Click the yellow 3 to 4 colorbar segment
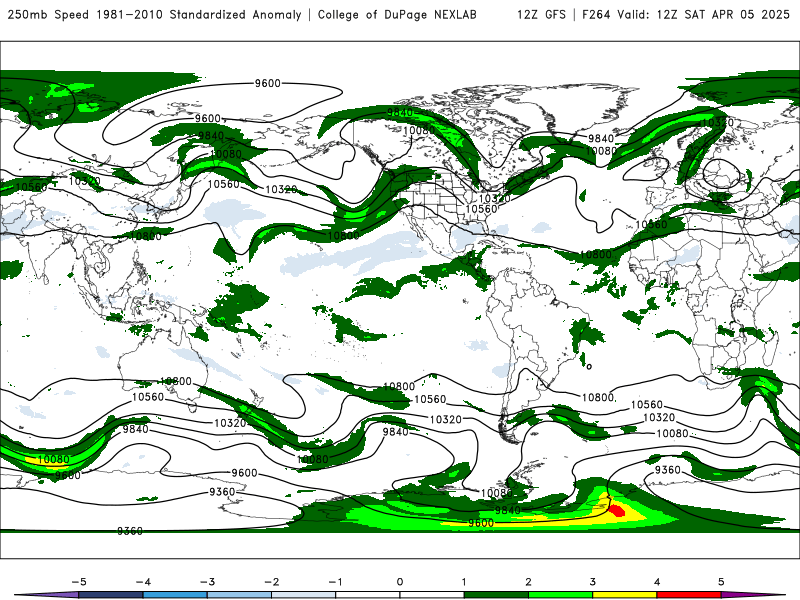 point(625,595)
